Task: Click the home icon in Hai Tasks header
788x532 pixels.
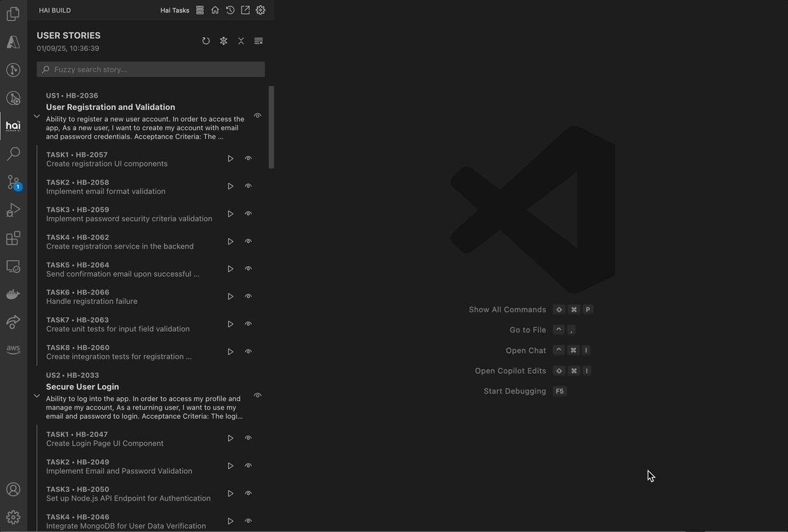Action: [215, 10]
